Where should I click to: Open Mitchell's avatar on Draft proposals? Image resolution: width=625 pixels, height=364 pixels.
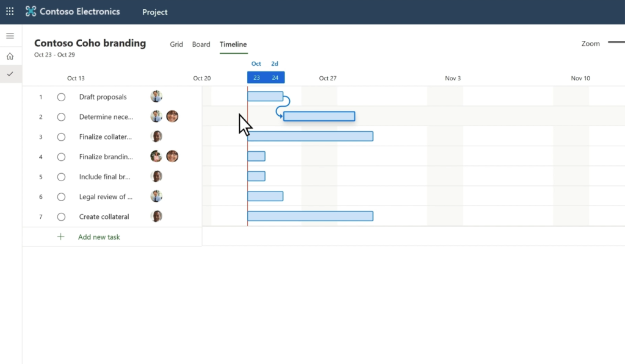[x=156, y=96]
